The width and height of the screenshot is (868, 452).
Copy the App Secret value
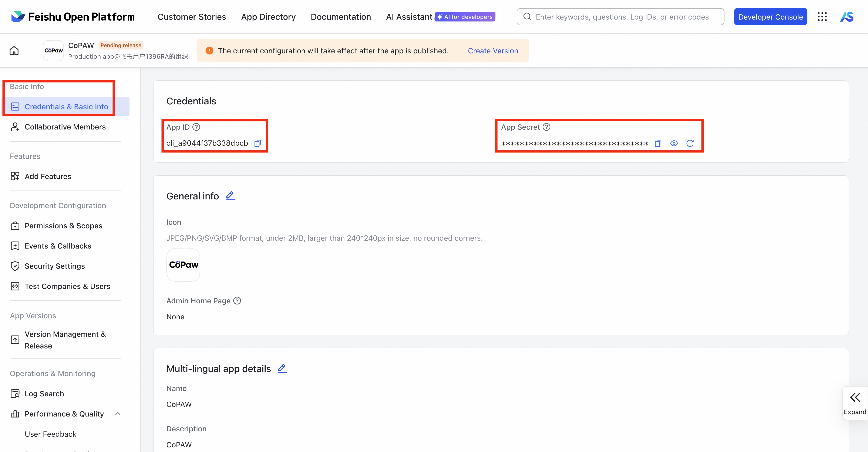[658, 143]
